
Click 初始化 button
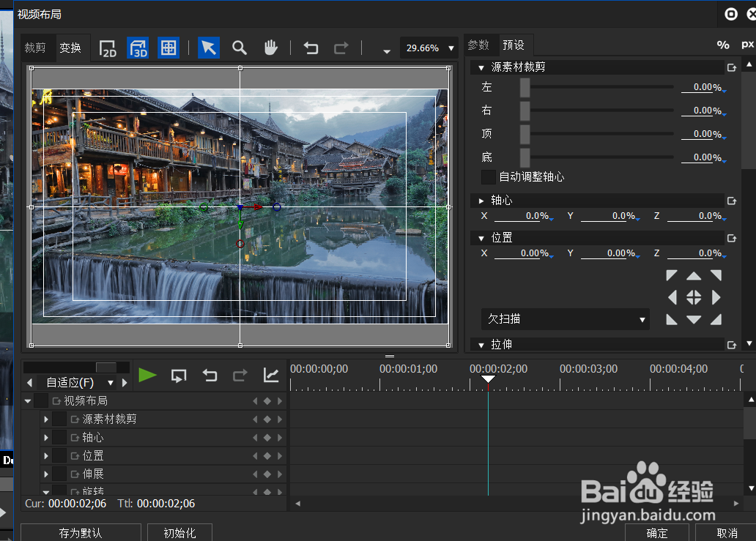(x=179, y=533)
